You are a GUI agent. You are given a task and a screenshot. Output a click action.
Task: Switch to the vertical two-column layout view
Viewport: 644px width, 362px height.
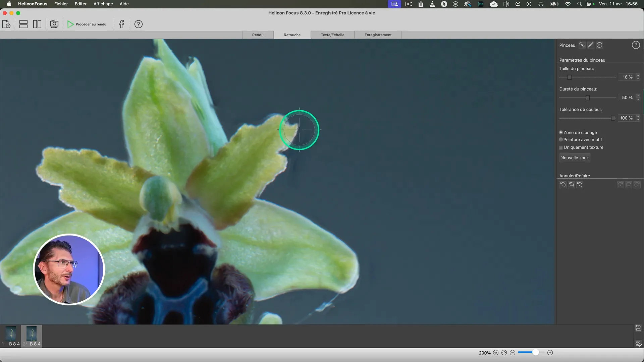pyautogui.click(x=37, y=24)
